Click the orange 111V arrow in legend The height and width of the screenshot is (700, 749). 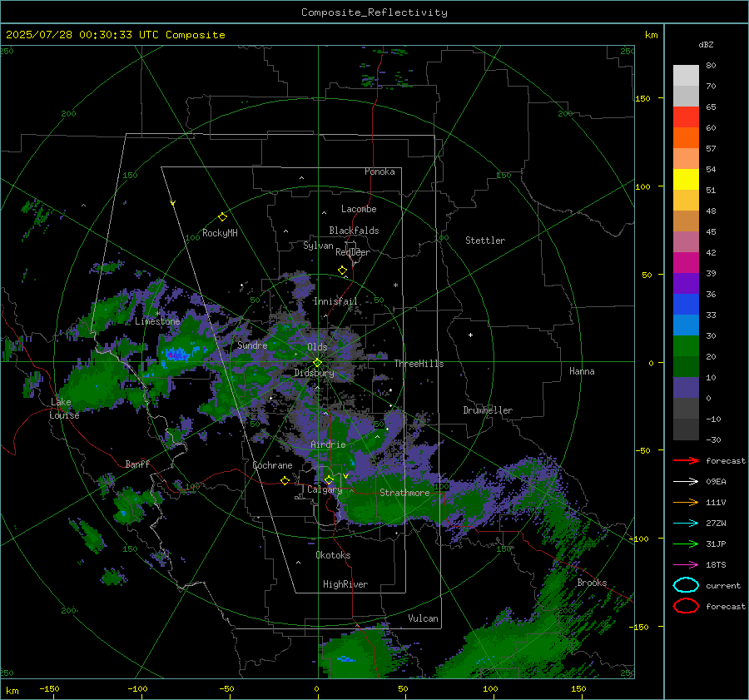686,502
